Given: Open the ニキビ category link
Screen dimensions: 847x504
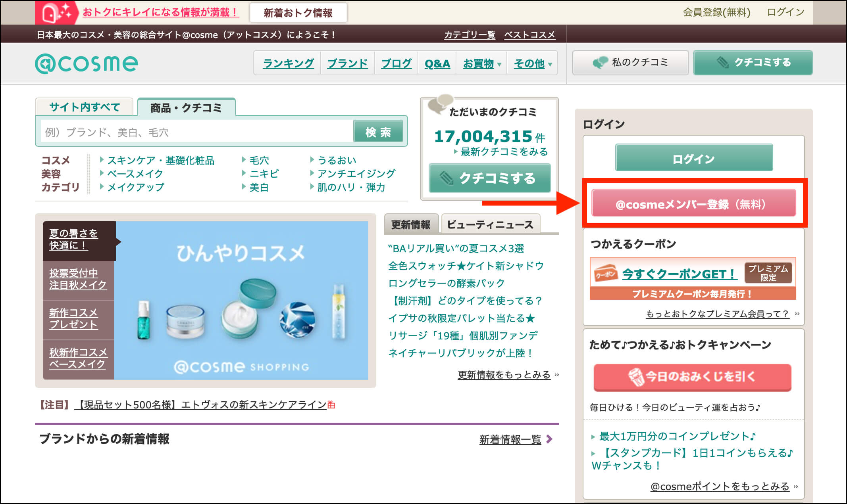Looking at the screenshot, I should tap(264, 174).
